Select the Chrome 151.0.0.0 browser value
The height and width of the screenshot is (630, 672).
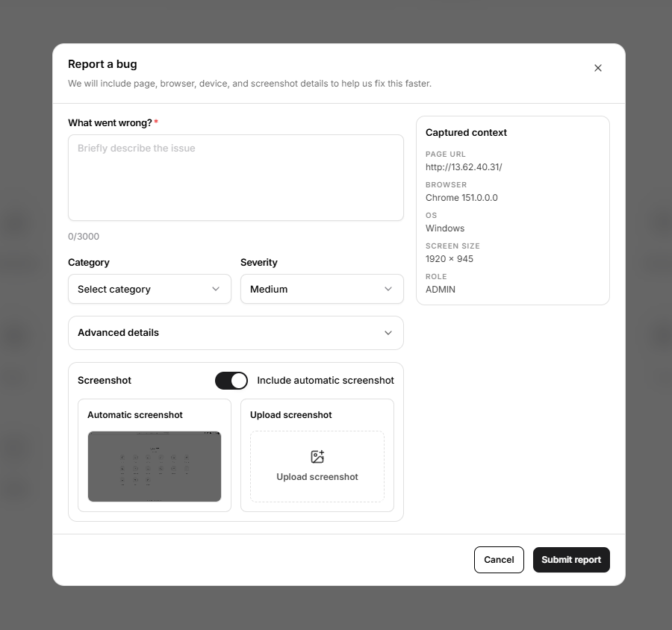point(461,198)
